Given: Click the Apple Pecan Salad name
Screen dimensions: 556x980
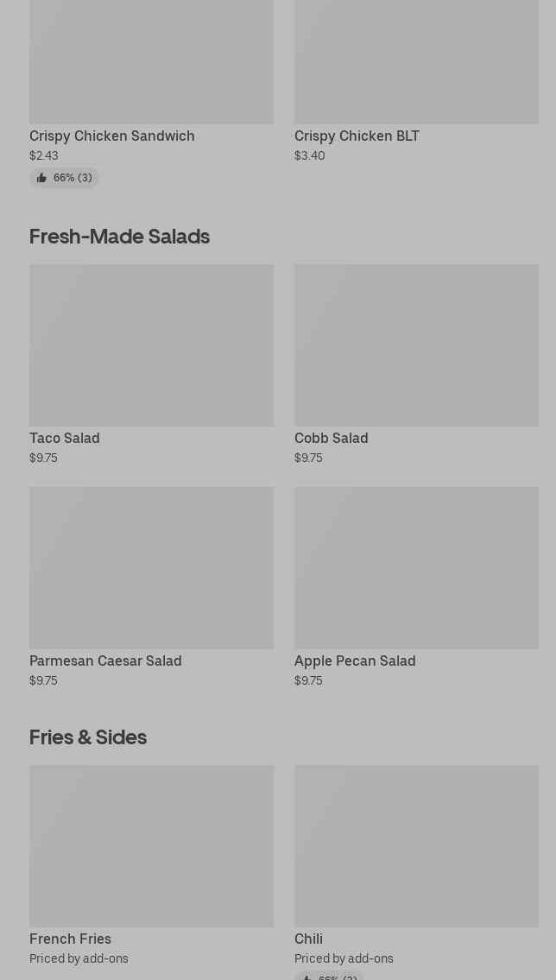Looking at the screenshot, I should pos(355,661).
